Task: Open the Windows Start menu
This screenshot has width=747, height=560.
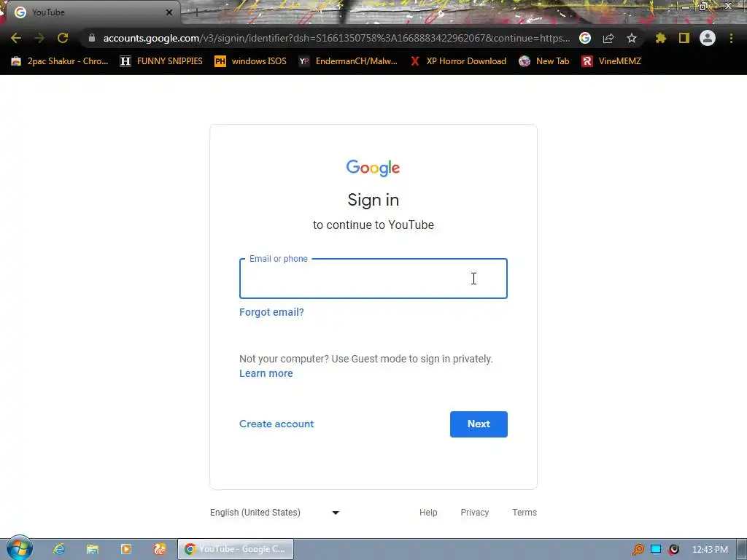Action: tap(19, 548)
